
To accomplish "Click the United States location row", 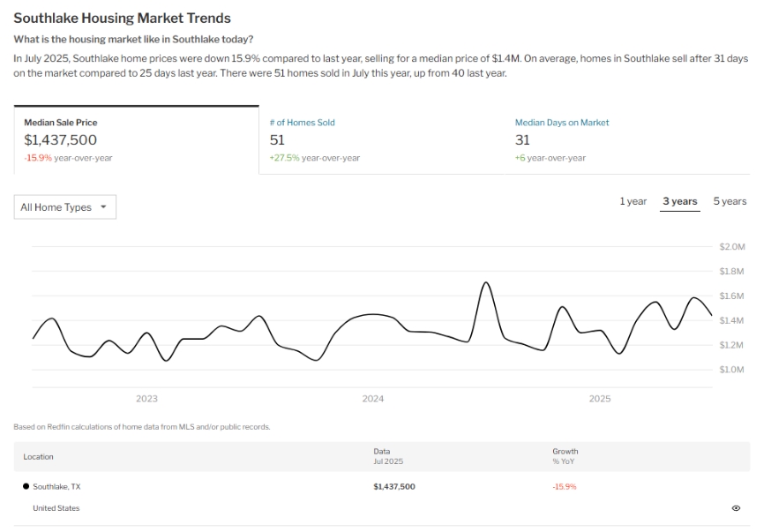I will click(x=56, y=508).
